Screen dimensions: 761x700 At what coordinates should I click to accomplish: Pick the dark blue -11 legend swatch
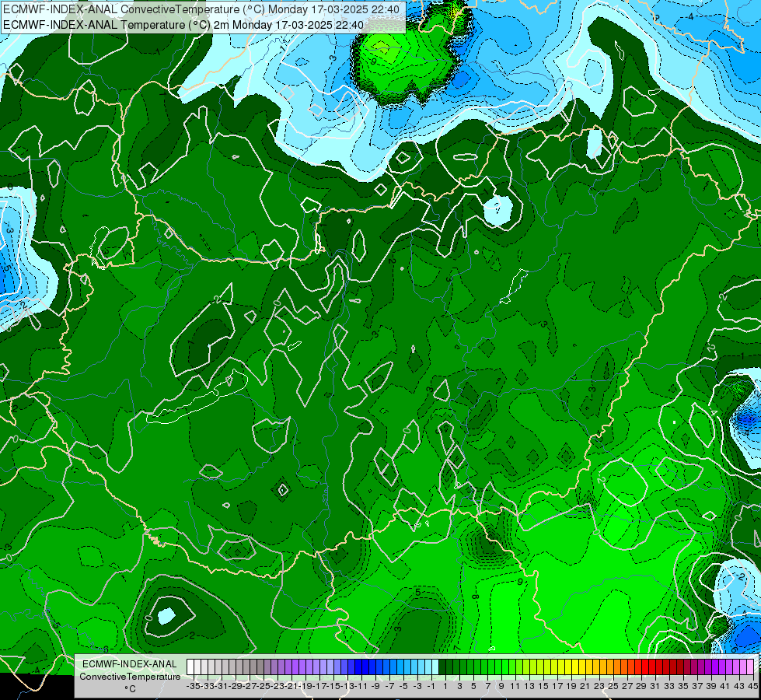358,667
